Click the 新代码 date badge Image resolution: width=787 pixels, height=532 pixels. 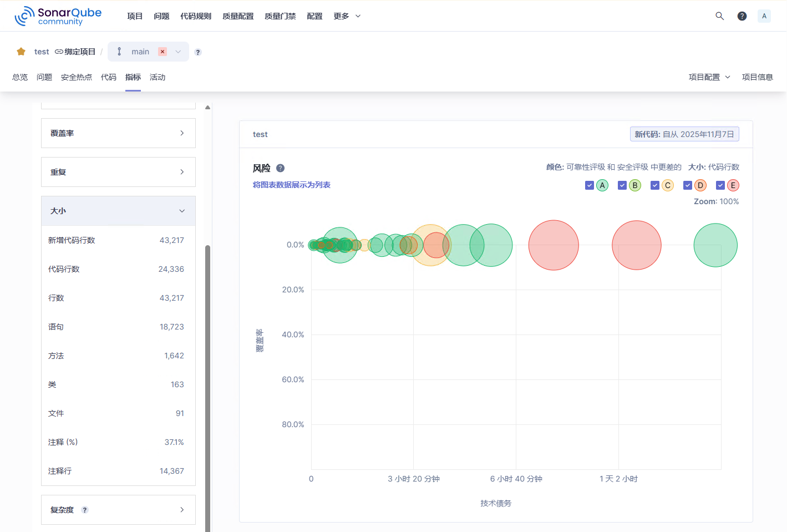(x=684, y=134)
